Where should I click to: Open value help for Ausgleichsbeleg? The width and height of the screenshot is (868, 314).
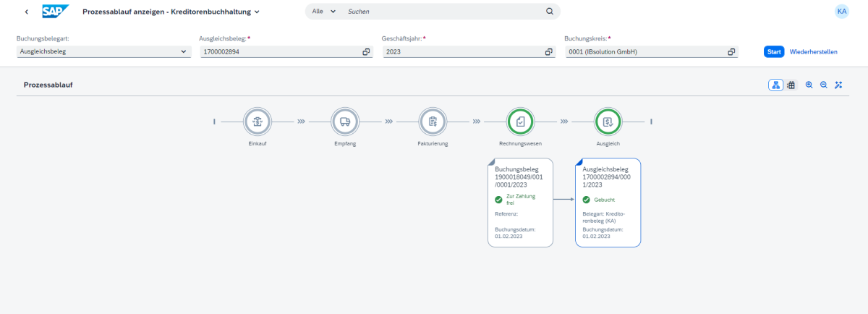[x=366, y=52]
